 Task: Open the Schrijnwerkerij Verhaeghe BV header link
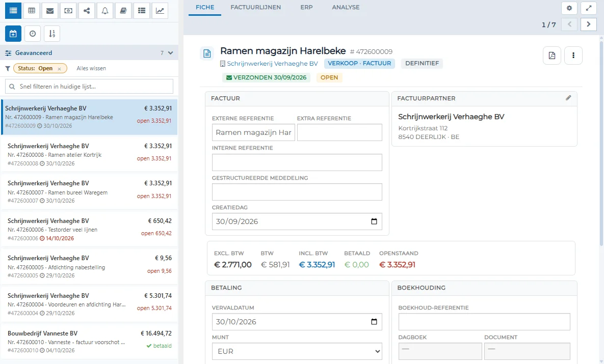[272, 64]
